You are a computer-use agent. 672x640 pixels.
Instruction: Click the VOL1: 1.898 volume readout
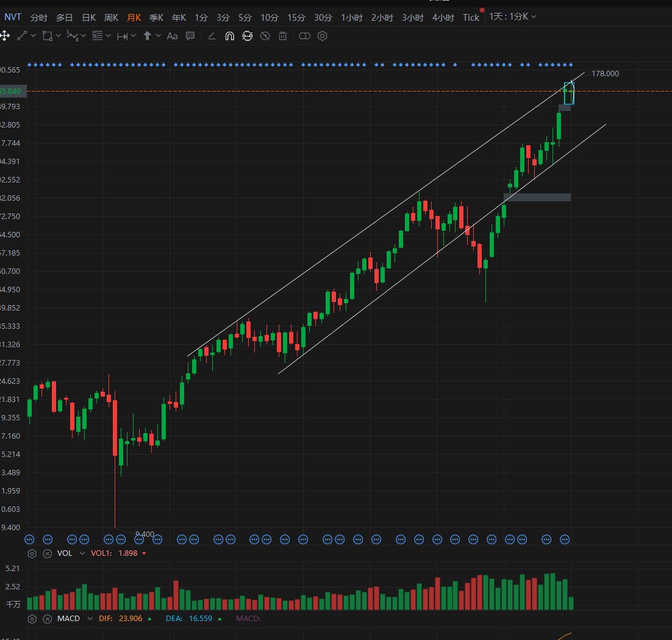(114, 553)
